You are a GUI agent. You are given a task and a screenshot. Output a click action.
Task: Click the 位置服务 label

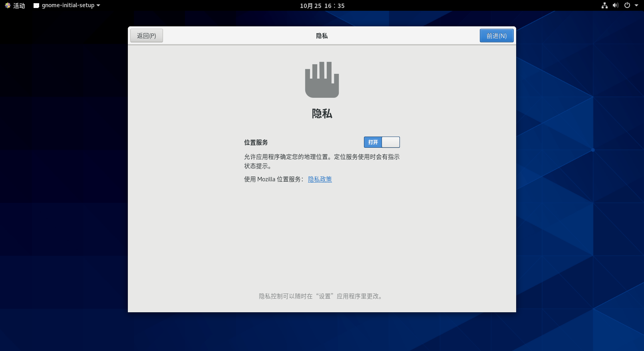click(256, 143)
